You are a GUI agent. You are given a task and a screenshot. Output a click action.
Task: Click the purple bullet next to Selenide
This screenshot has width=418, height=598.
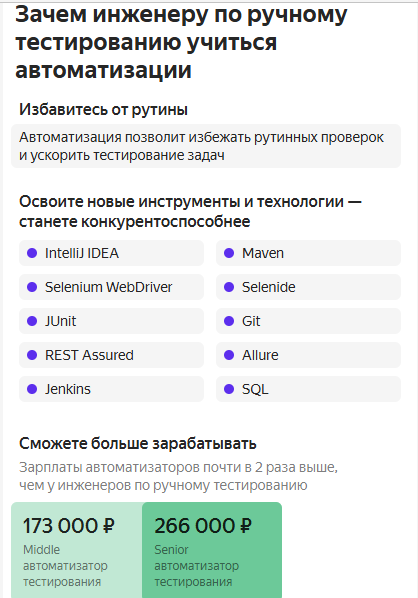click(229, 287)
